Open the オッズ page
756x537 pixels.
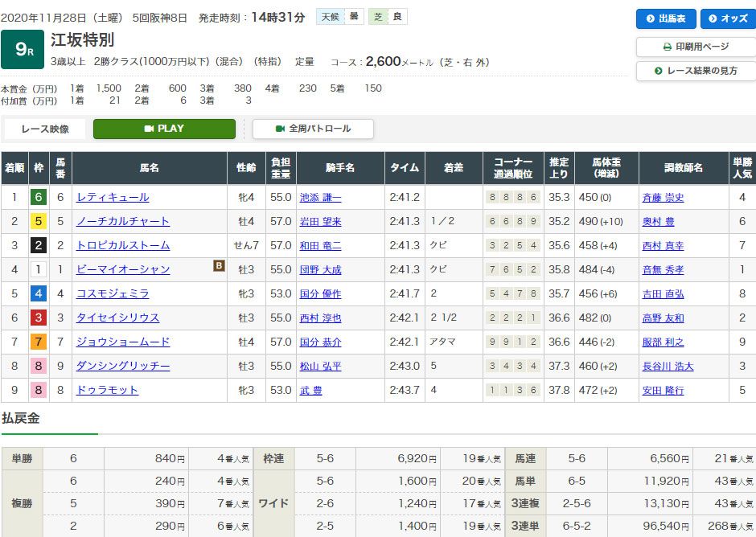(x=727, y=18)
